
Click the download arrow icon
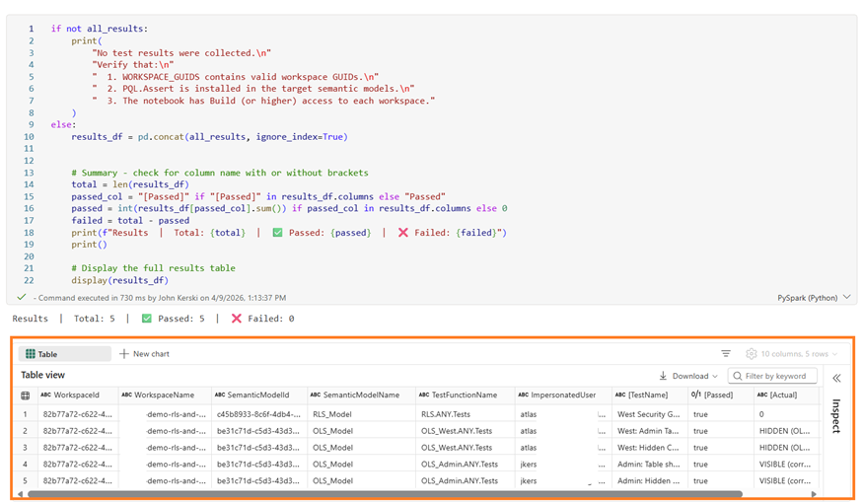point(663,376)
